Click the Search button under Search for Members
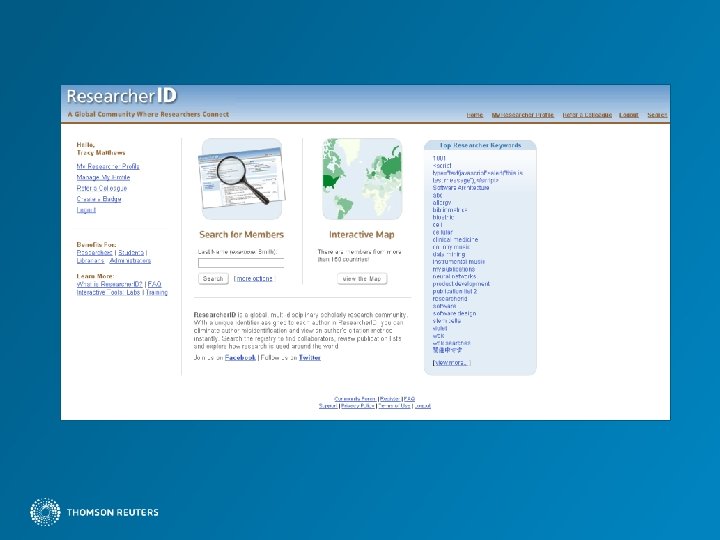 pyautogui.click(x=213, y=279)
